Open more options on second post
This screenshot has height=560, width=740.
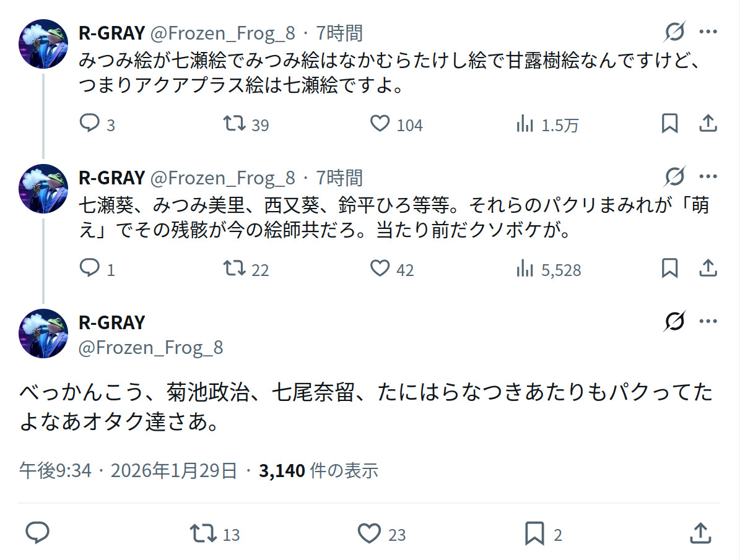[708, 177]
